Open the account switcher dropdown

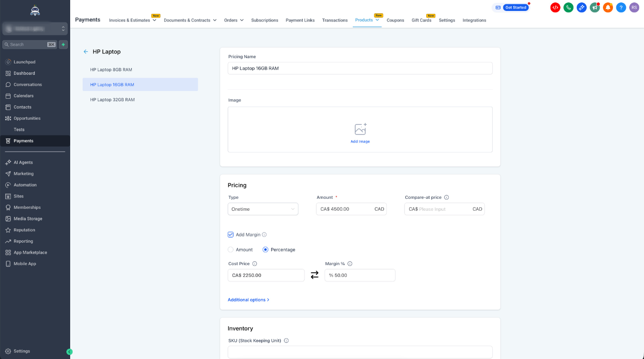click(x=35, y=29)
